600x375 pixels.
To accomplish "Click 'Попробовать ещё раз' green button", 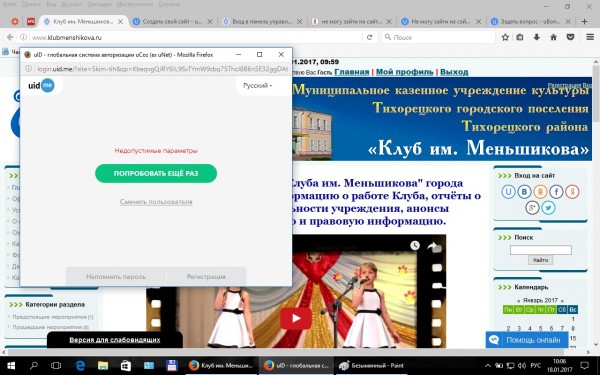I will click(156, 173).
